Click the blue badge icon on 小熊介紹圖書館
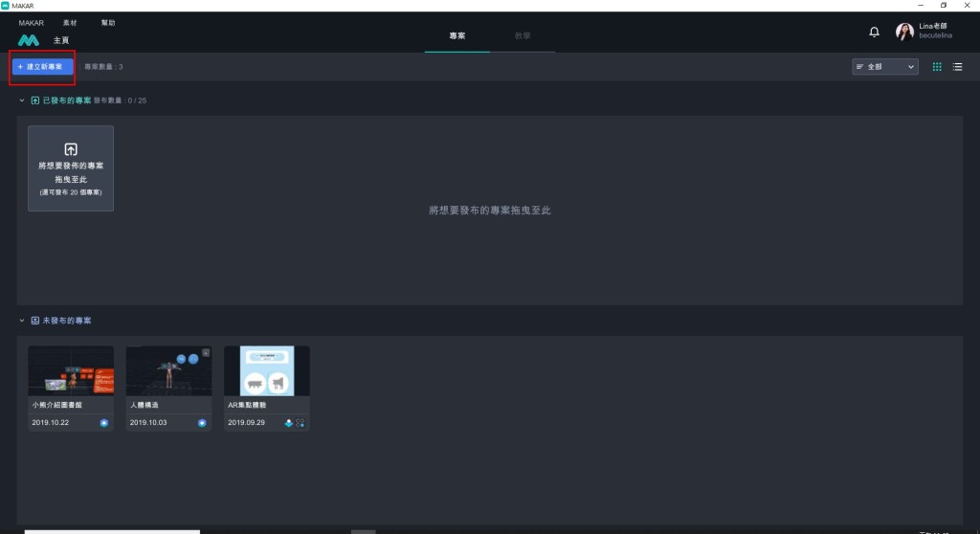The height and width of the screenshot is (534, 980). [x=104, y=422]
